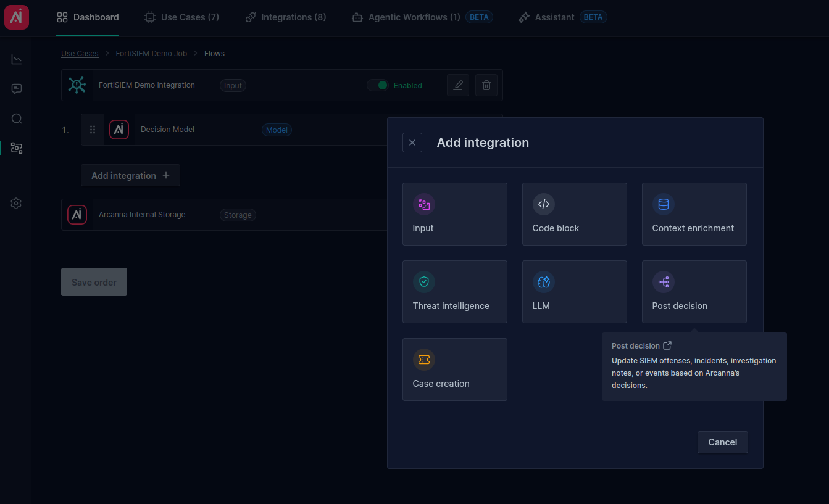This screenshot has width=829, height=504.
Task: Click the Save order button
Action: 94,282
